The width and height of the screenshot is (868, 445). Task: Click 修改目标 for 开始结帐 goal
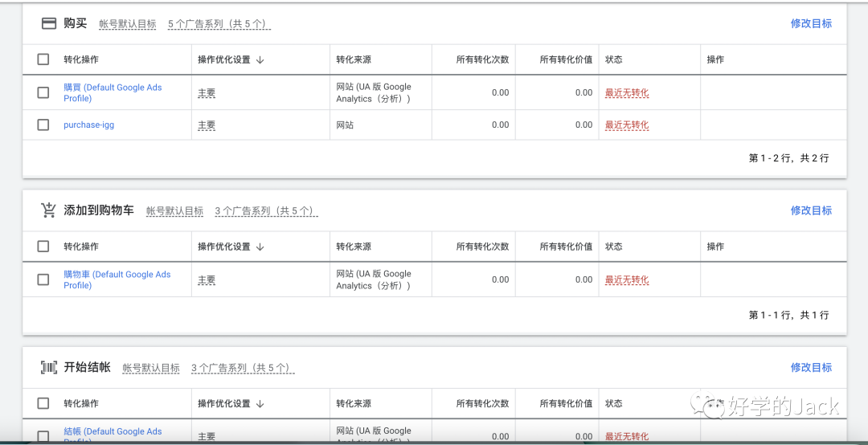[x=811, y=367]
